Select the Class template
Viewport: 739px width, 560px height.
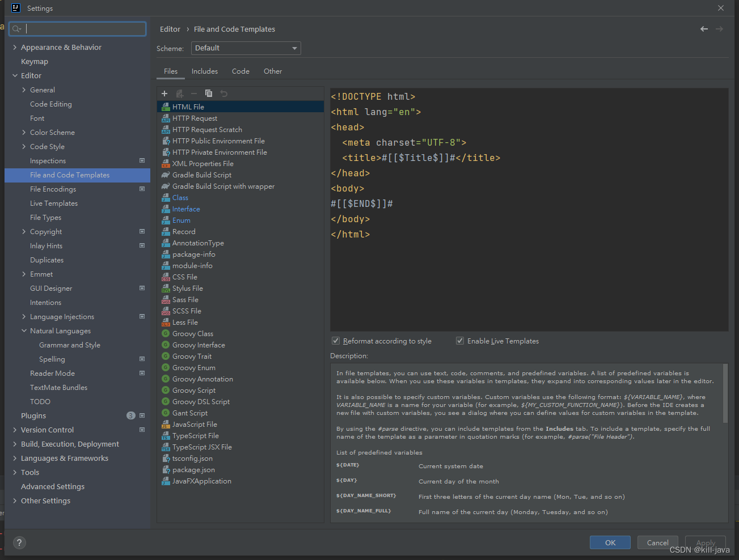[180, 197]
